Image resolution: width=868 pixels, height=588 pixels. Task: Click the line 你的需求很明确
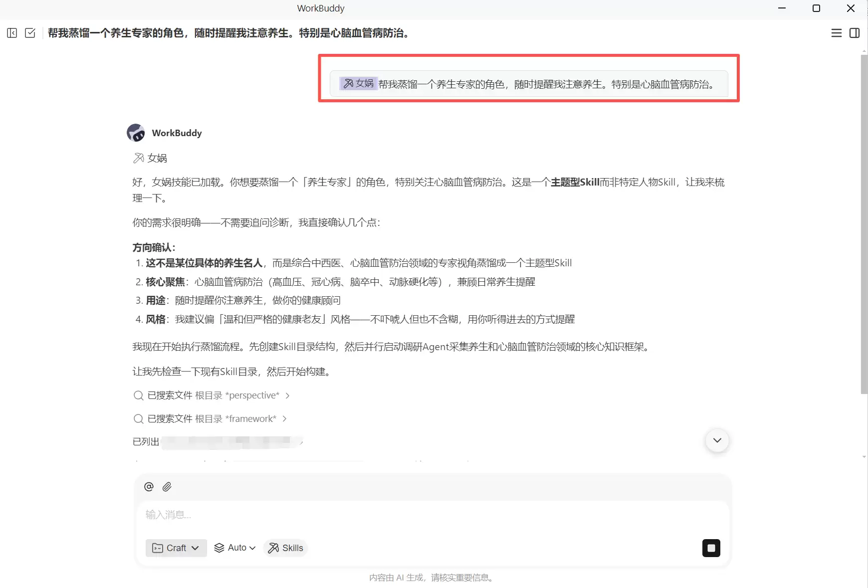256,222
